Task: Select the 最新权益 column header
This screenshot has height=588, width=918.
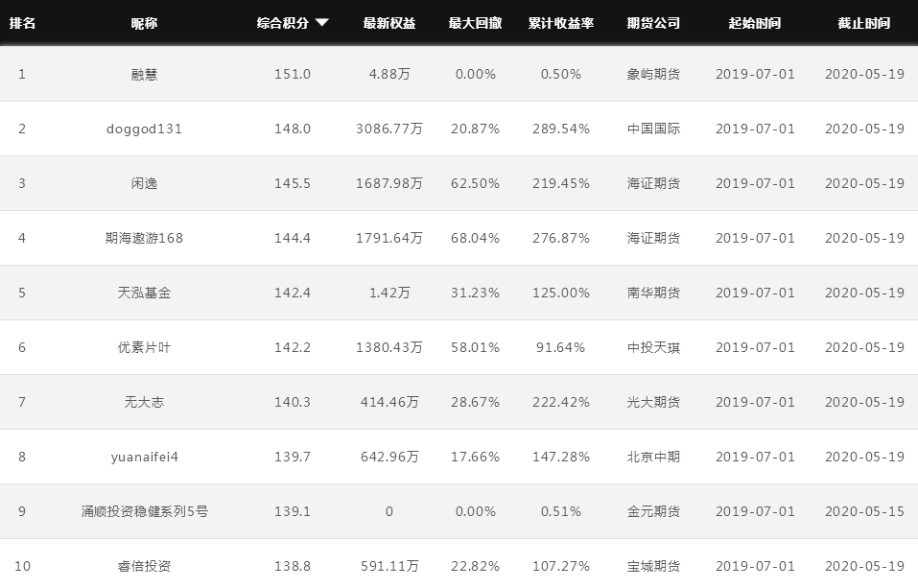Action: coord(389,23)
